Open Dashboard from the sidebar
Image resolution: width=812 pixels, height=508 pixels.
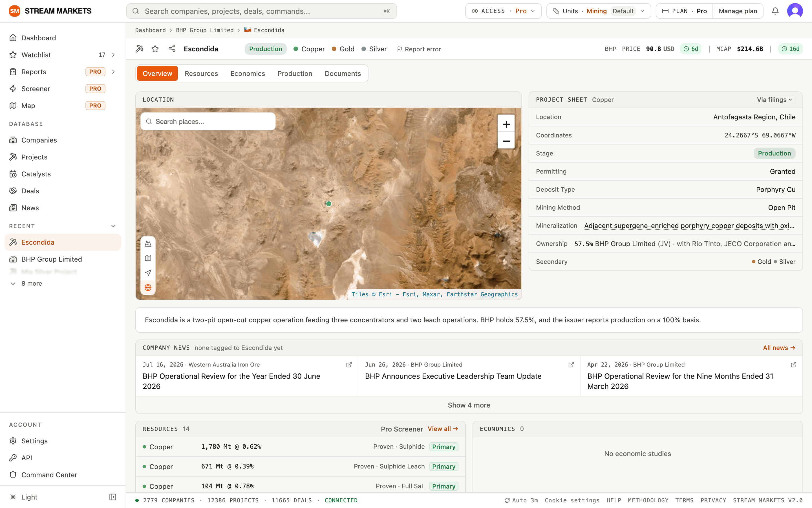click(x=63, y=38)
